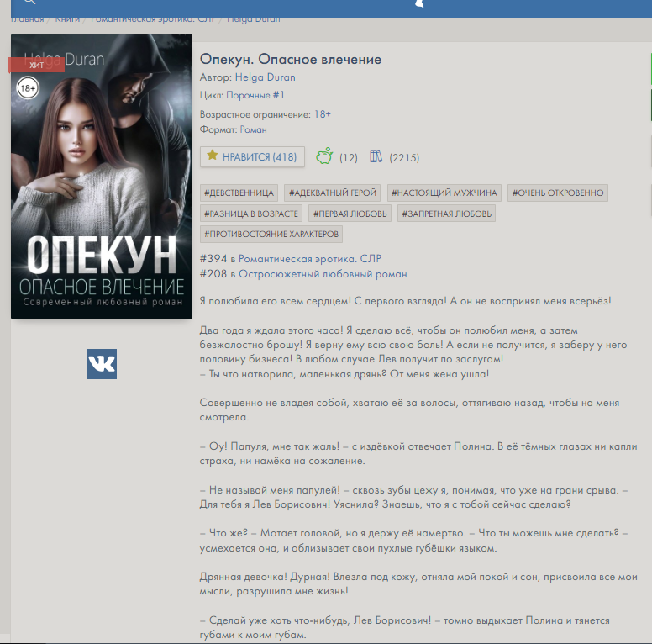The image size is (652, 644).
Task: Click the library count (2215)
Action: coord(404,158)
